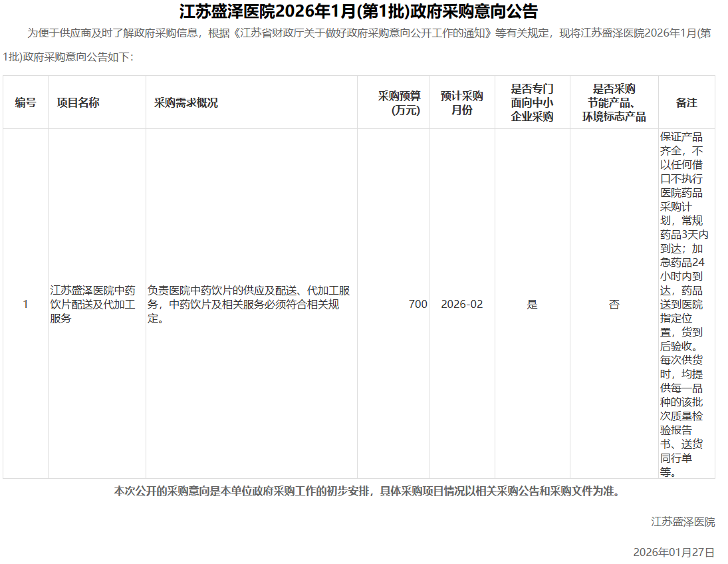The width and height of the screenshot is (728, 564).
Task: Click the 是否专门面向中小企业采购 header
Action: point(532,102)
